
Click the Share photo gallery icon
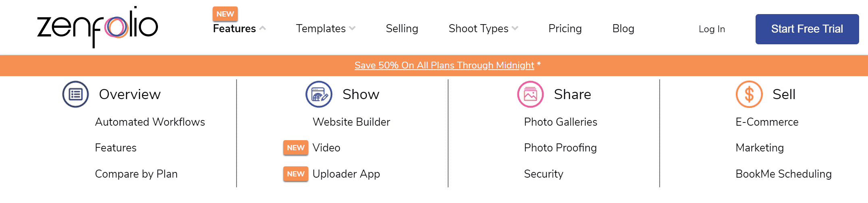coord(530,94)
